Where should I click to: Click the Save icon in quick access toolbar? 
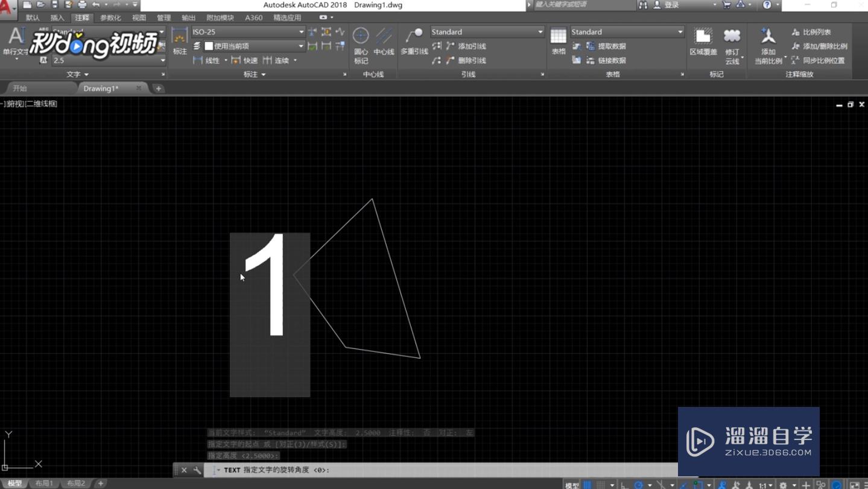click(54, 5)
